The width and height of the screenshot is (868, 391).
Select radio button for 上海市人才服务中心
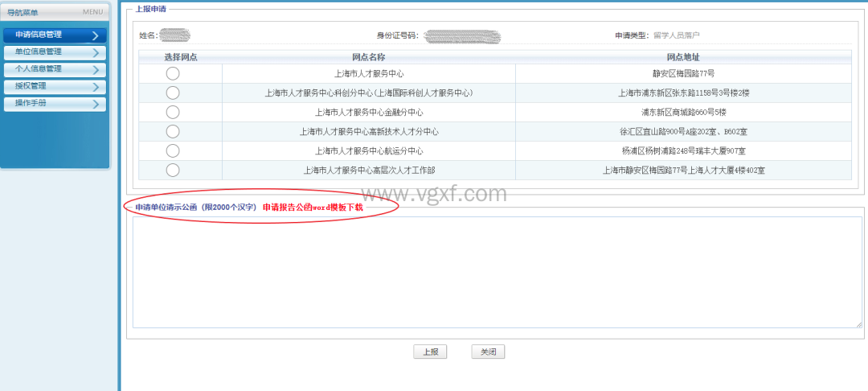pos(173,73)
